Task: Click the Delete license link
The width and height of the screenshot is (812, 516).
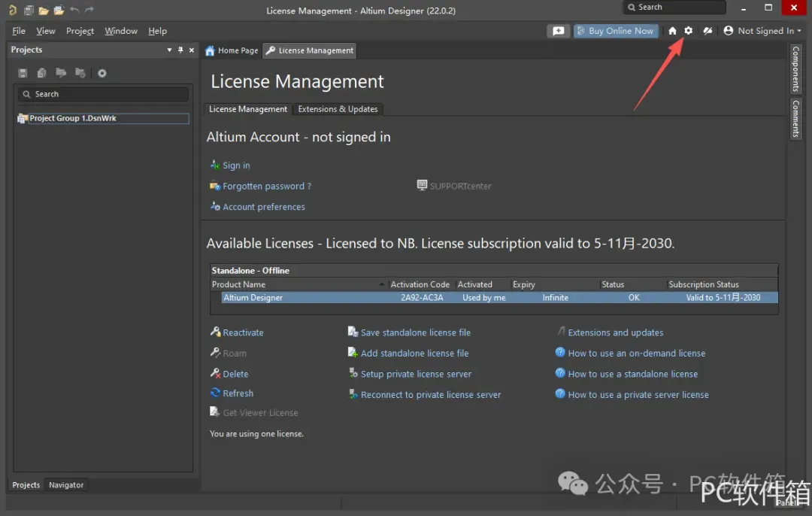Action: [235, 374]
